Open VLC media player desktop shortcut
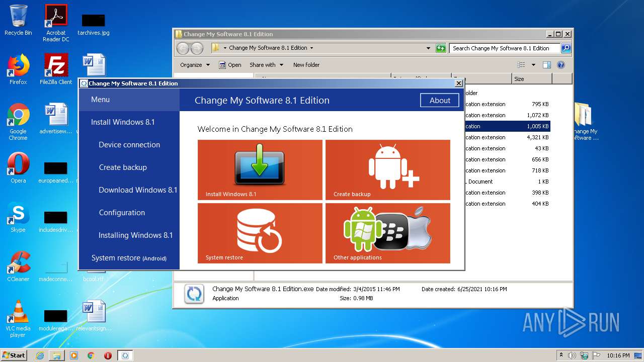This screenshot has width=644, height=362. pos(18,319)
